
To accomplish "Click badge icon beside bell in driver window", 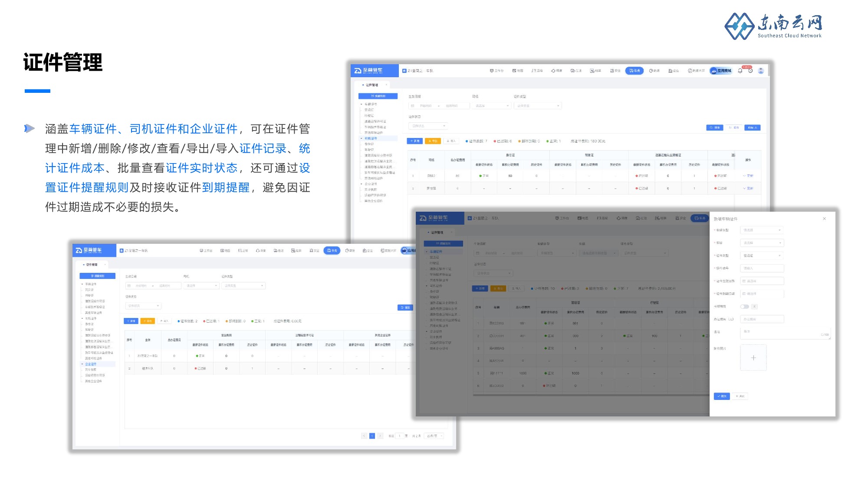I will pyautogui.click(x=750, y=71).
